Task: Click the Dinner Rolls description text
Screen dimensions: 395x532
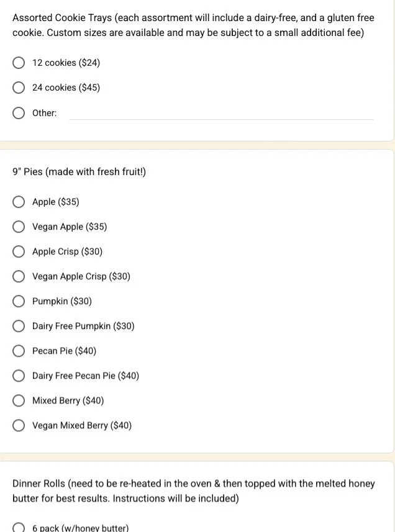Action: coord(193,490)
